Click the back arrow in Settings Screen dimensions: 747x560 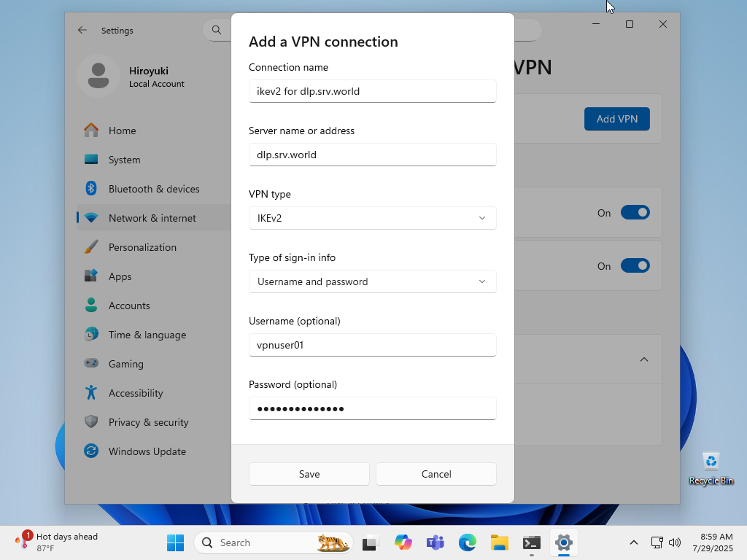click(82, 30)
